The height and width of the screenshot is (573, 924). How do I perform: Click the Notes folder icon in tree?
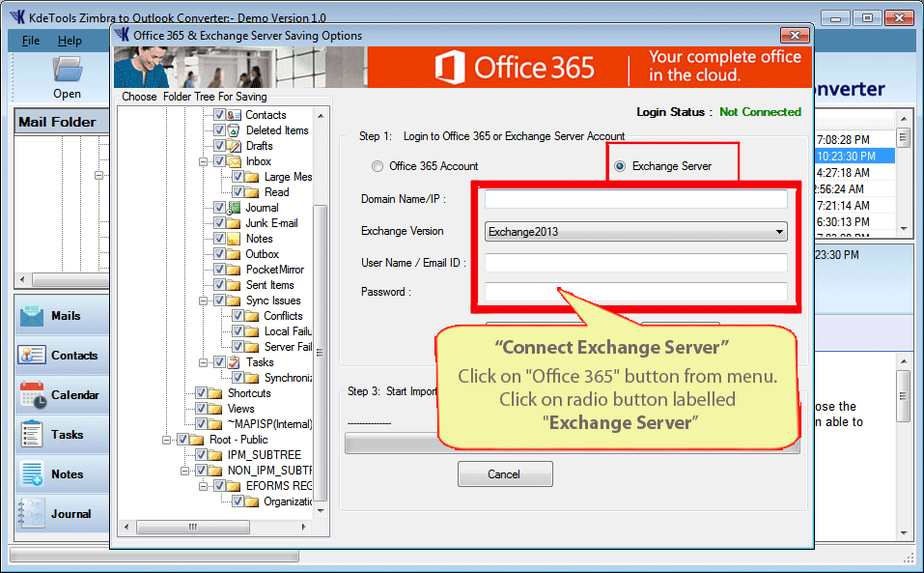click(x=234, y=239)
